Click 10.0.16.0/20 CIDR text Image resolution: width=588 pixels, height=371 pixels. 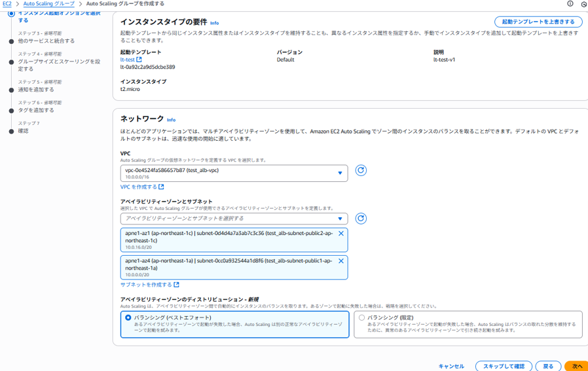click(138, 247)
